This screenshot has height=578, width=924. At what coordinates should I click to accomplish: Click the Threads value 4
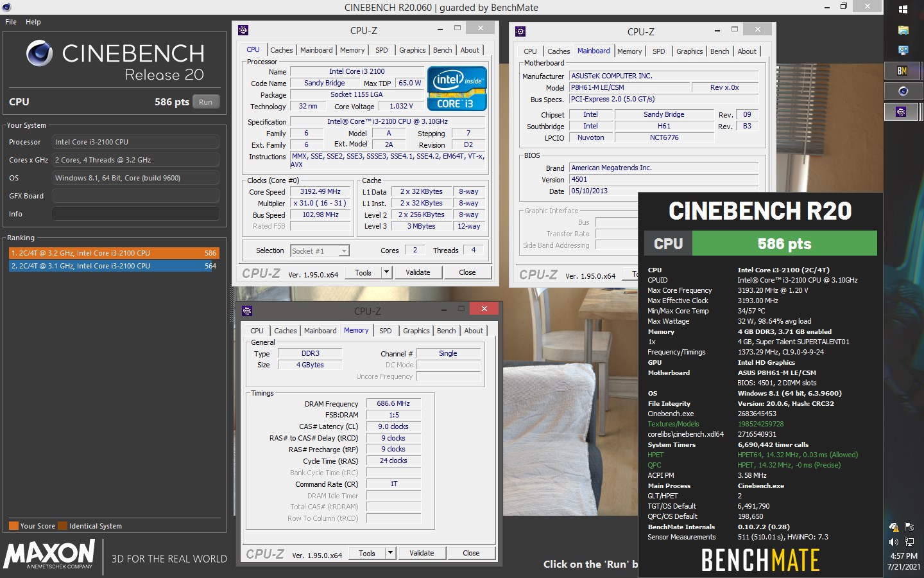[x=474, y=250]
